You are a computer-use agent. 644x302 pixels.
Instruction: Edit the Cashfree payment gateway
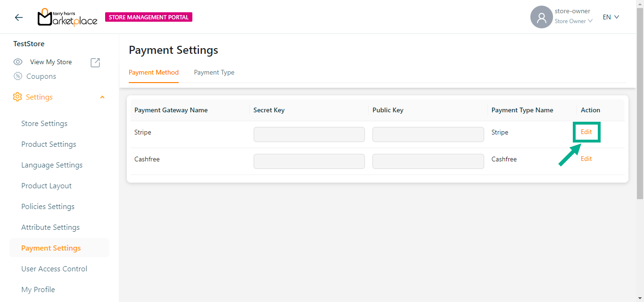(x=586, y=159)
